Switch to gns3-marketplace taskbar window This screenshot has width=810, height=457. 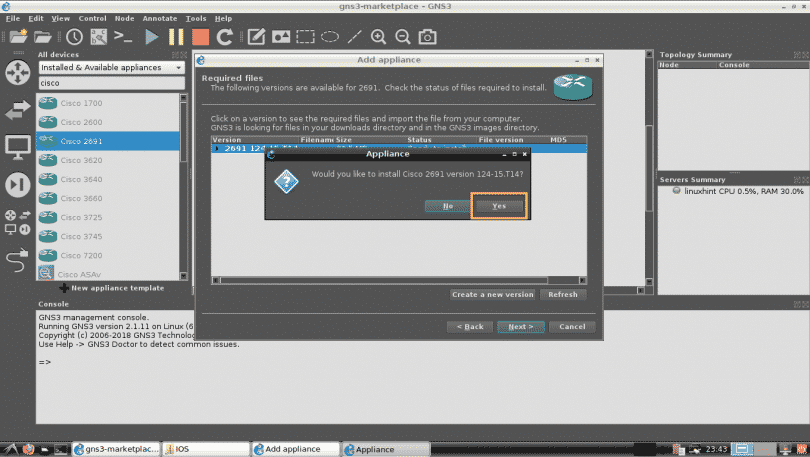coord(116,449)
